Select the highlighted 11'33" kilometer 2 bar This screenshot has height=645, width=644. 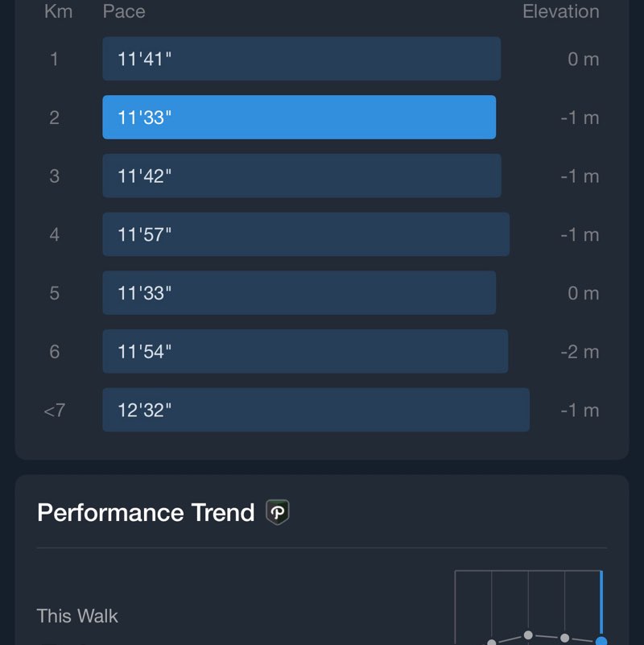[x=299, y=118]
